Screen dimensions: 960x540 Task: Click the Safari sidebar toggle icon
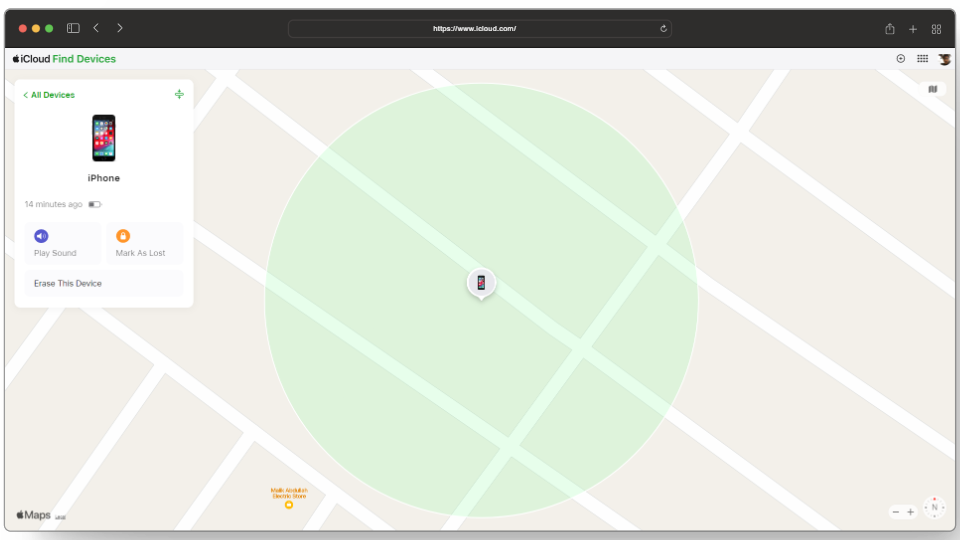coord(73,28)
